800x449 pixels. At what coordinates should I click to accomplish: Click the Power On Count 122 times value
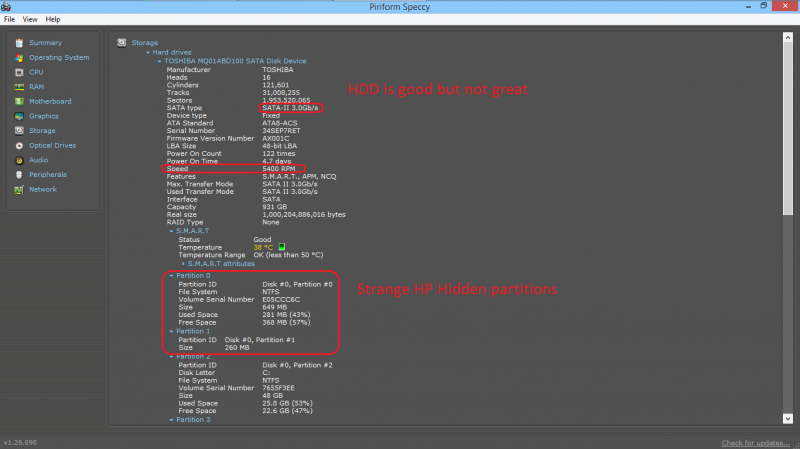279,154
